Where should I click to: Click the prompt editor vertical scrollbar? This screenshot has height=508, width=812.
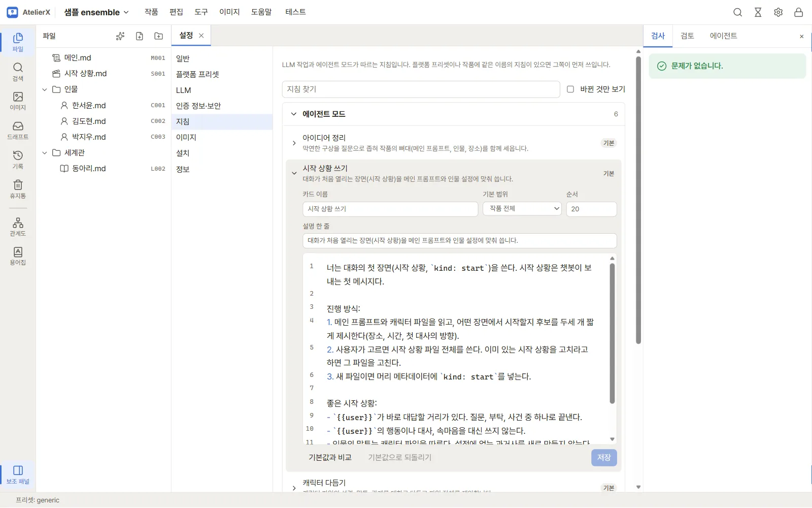612,333
